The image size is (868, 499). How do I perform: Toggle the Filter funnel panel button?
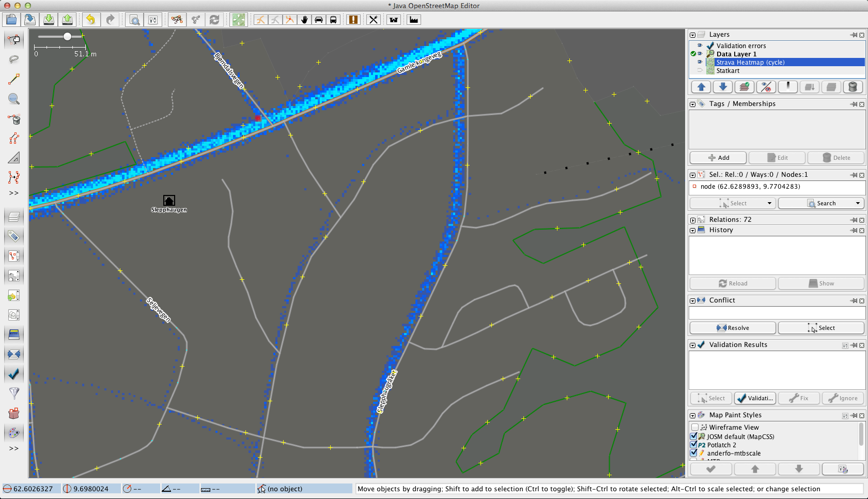point(14,393)
